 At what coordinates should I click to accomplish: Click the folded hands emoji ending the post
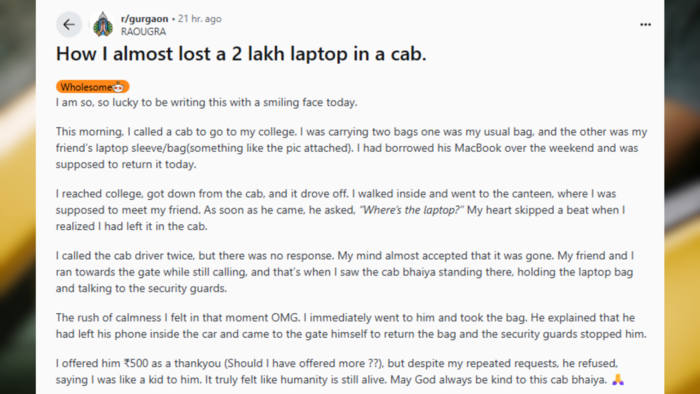(617, 379)
